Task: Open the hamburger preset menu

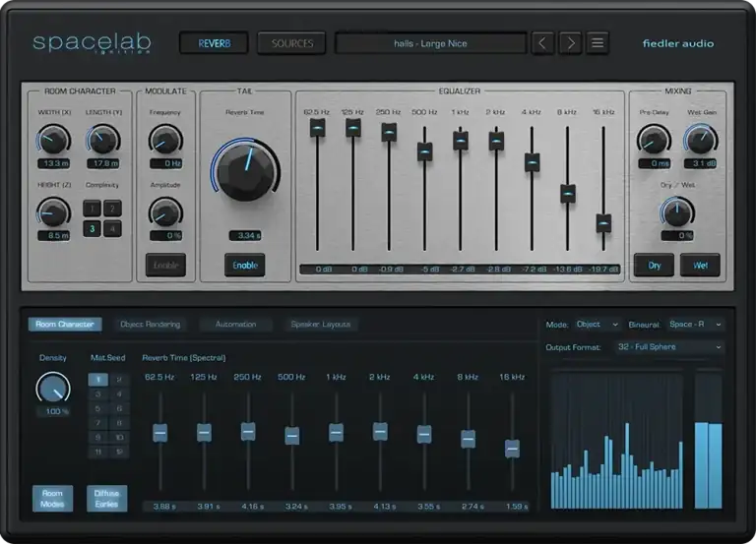Action: click(x=598, y=43)
